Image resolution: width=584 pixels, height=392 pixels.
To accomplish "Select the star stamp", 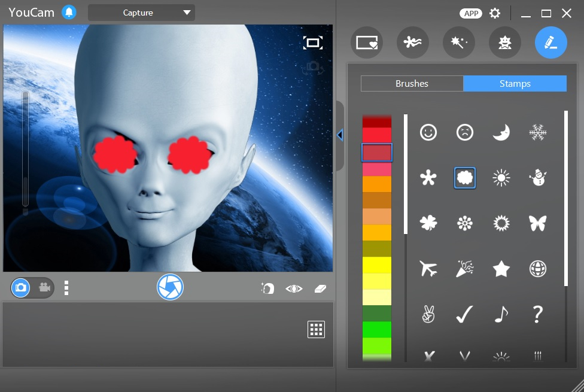I will [x=501, y=268].
